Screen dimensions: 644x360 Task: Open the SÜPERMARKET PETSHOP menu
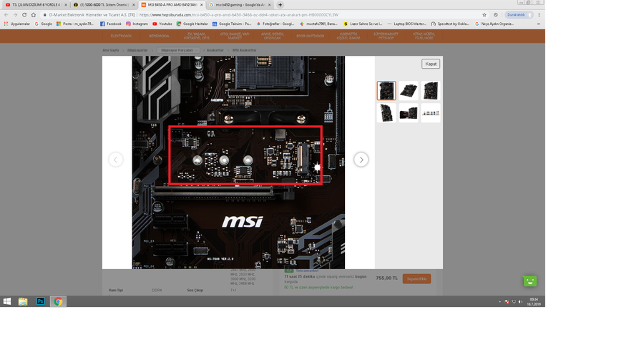(386, 37)
